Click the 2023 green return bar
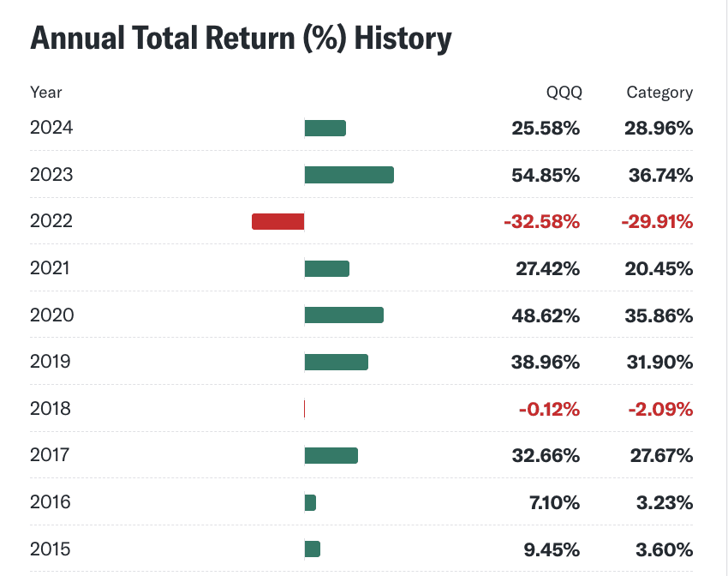 tap(349, 175)
